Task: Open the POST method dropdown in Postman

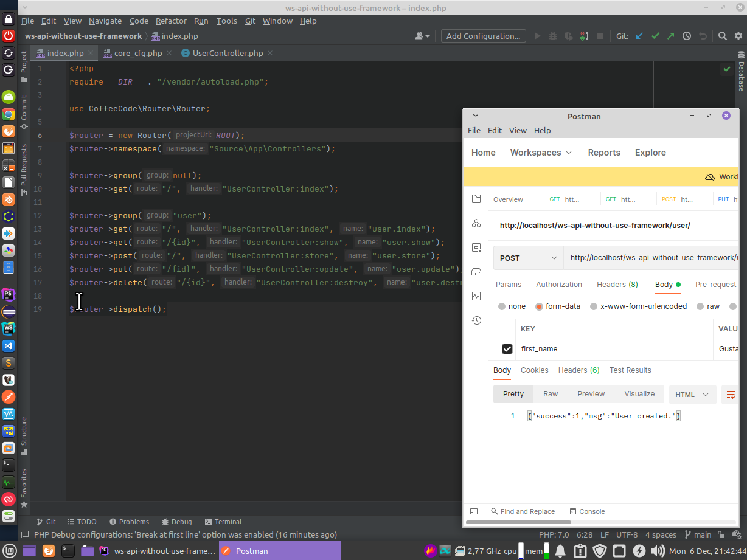Action: point(527,258)
